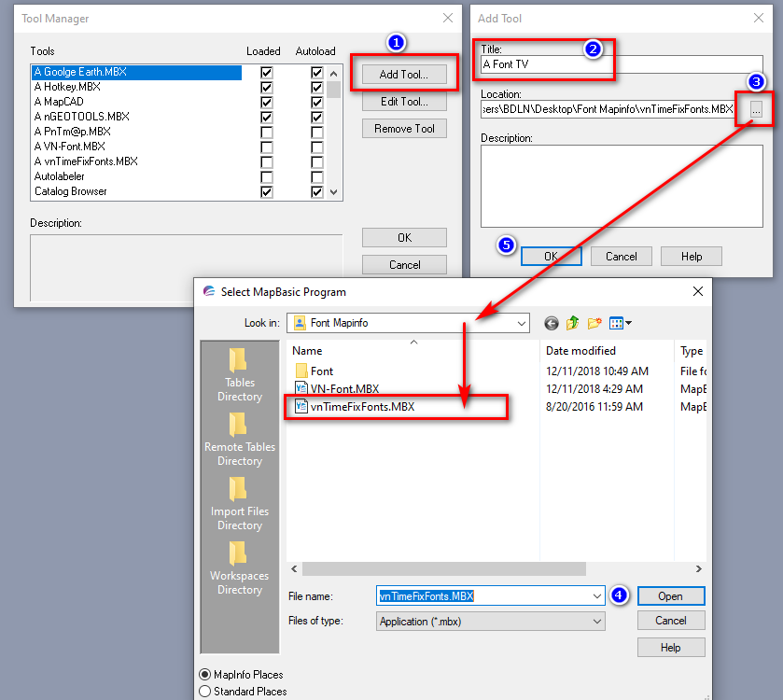This screenshot has height=700, width=783.
Task: Select MapInfo Places radio button
Action: coord(204,675)
